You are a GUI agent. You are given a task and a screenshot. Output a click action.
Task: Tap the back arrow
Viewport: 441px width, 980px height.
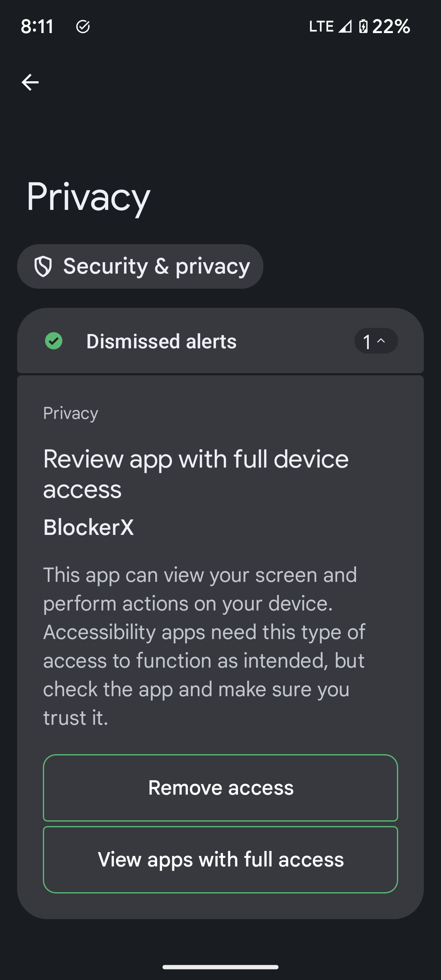[x=30, y=82]
